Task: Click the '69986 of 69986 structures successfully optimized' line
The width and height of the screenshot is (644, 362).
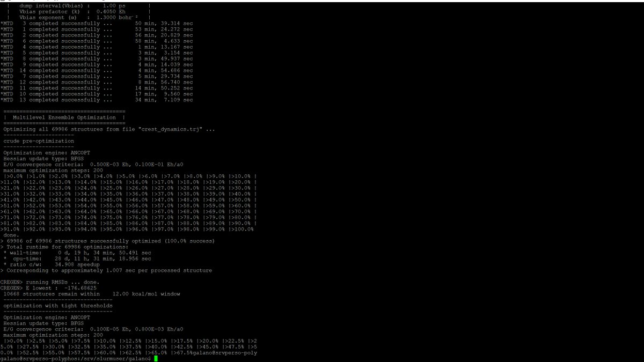Action: 108,241
